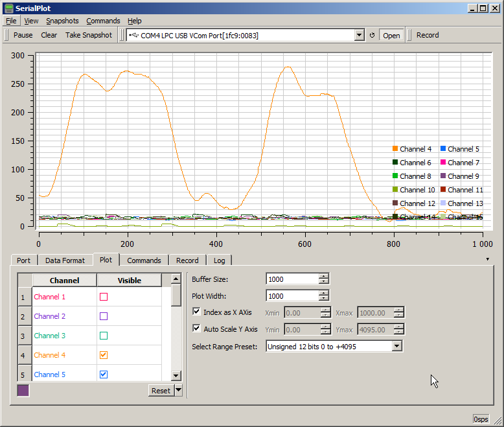Uncheck Auto Scale Y Axis
Viewport: 504px width, 427px height.
(196, 329)
